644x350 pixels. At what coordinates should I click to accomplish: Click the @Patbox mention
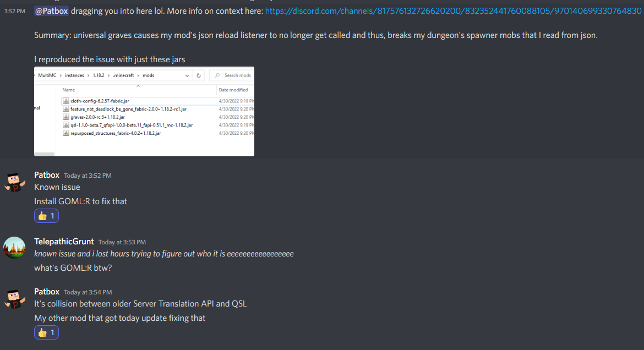tap(51, 10)
